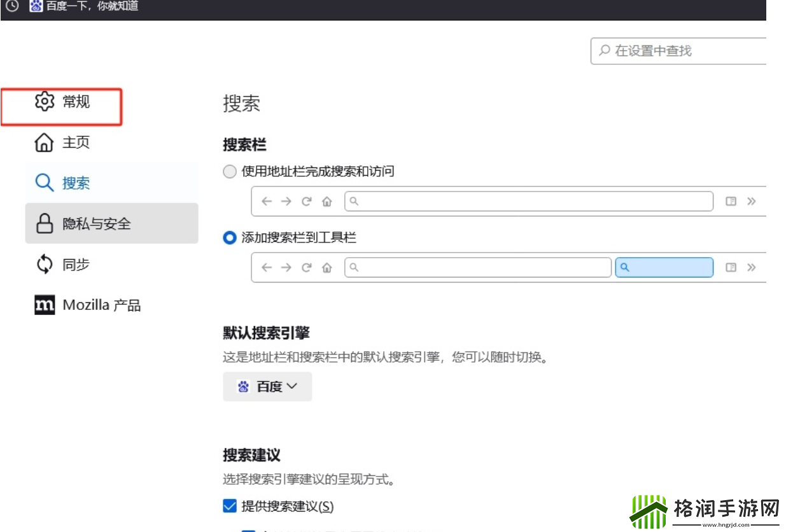The image size is (786, 532).
Task: Select the Mozilla 产品 logo icon
Action: [x=43, y=304]
